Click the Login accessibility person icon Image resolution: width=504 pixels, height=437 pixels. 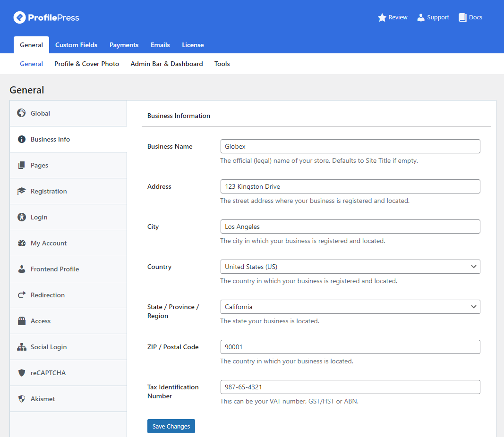[x=21, y=217]
